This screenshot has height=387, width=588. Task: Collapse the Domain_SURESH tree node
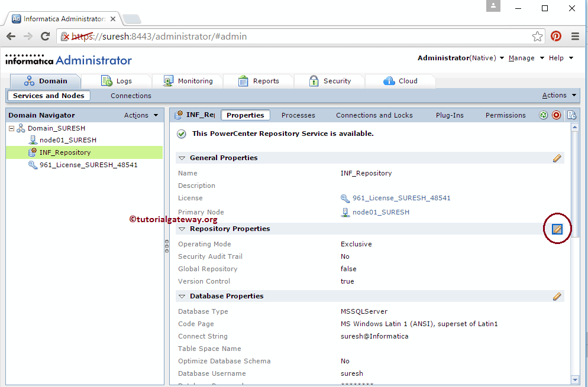pos(10,128)
